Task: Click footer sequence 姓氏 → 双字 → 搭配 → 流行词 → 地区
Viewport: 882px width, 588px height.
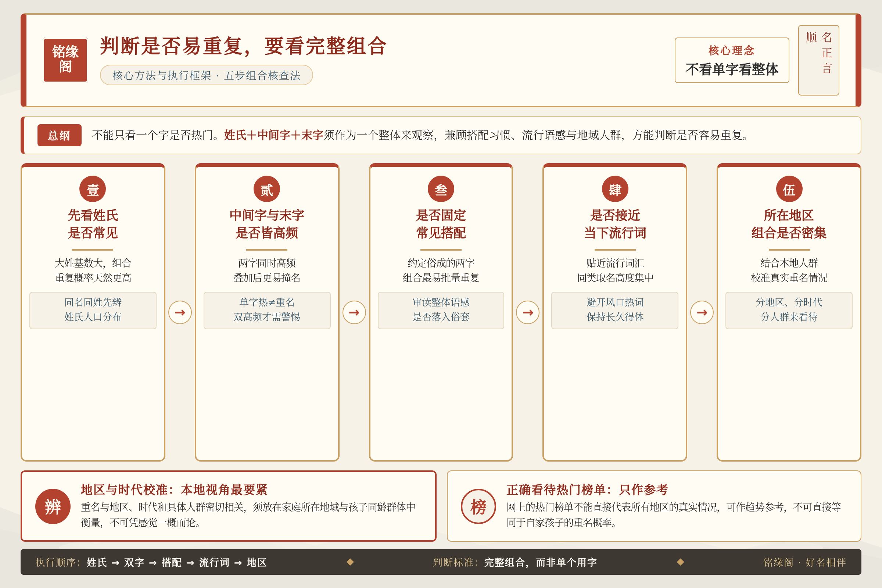Action: click(x=177, y=562)
